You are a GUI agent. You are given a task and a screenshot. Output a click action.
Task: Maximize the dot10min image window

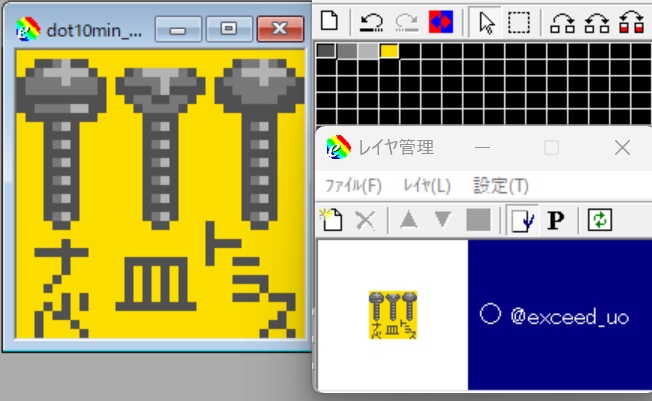(x=229, y=29)
